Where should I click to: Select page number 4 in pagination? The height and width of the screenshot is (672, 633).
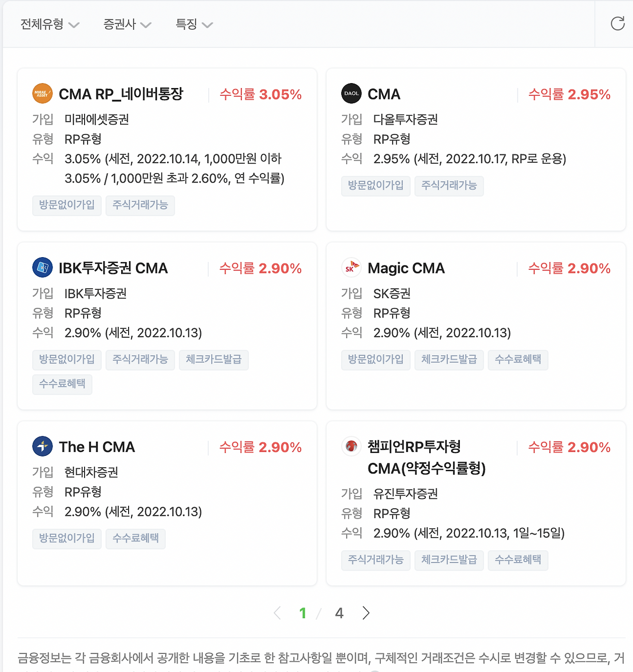click(x=339, y=613)
